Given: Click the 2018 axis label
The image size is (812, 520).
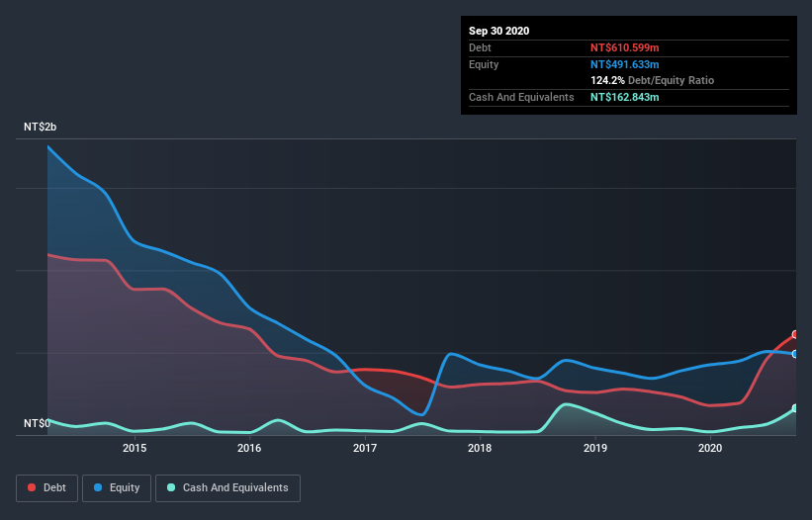Looking at the screenshot, I should pyautogui.click(x=480, y=448).
